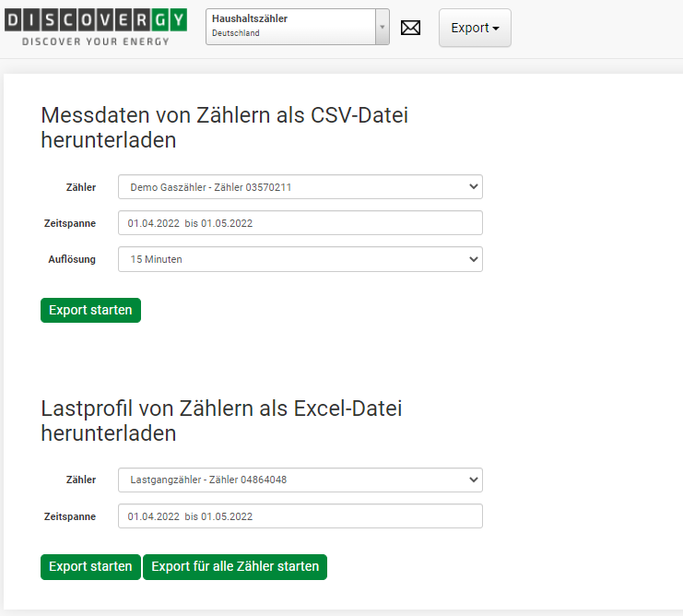Open the Auflösung 15 Minuten dropdown

click(300, 259)
